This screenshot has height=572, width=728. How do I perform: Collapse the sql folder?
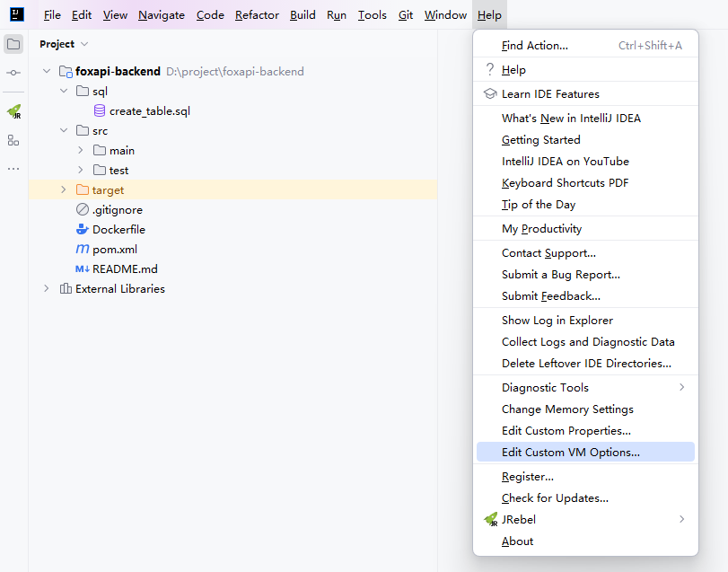click(63, 92)
